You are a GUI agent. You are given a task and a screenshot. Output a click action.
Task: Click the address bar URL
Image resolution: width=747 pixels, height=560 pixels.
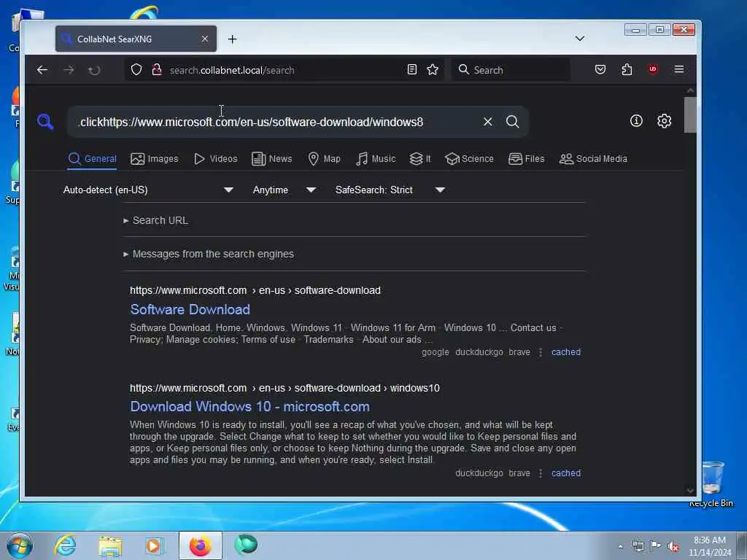pyautogui.click(x=232, y=70)
